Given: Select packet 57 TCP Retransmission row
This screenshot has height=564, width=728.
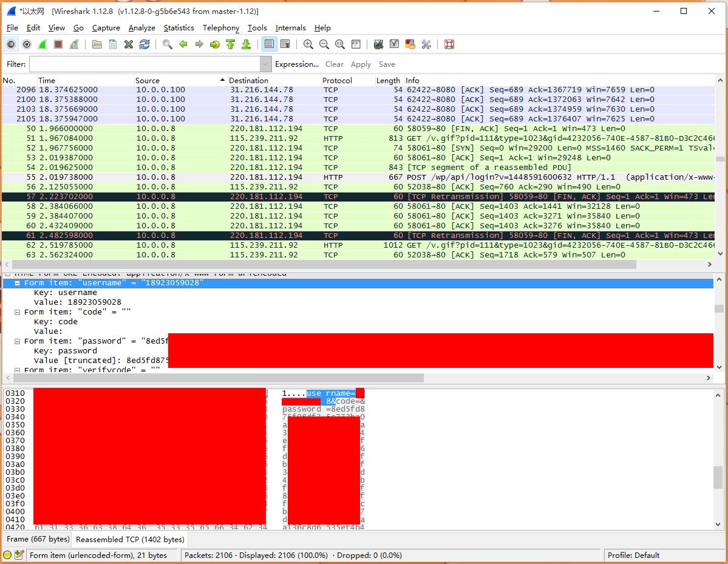Looking at the screenshot, I should point(358,197).
